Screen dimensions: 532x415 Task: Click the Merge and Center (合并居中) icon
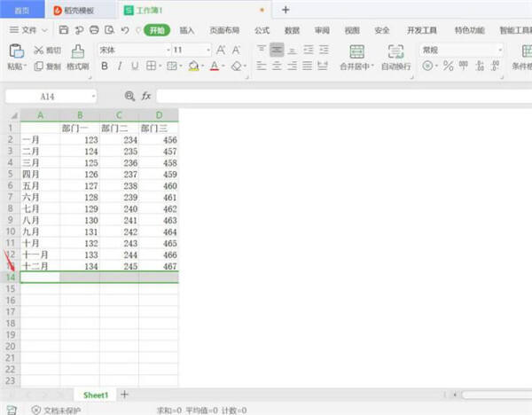[357, 51]
